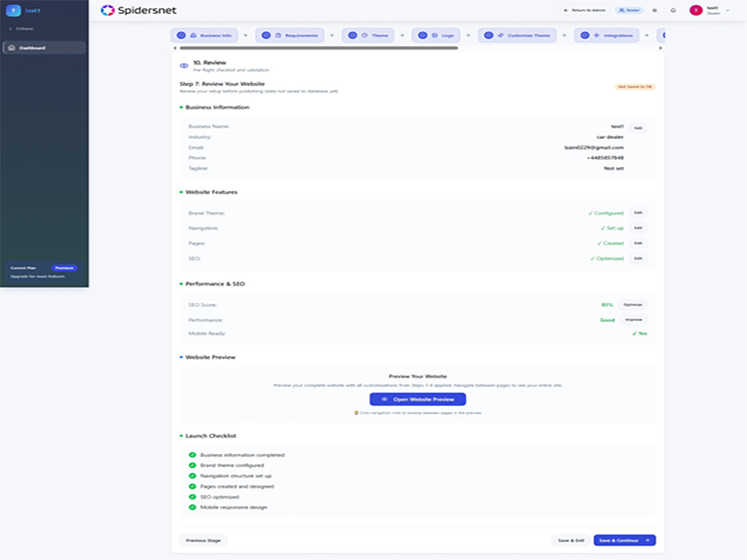The height and width of the screenshot is (560, 747).
Task: Go to the Requirements step
Action: coord(290,35)
